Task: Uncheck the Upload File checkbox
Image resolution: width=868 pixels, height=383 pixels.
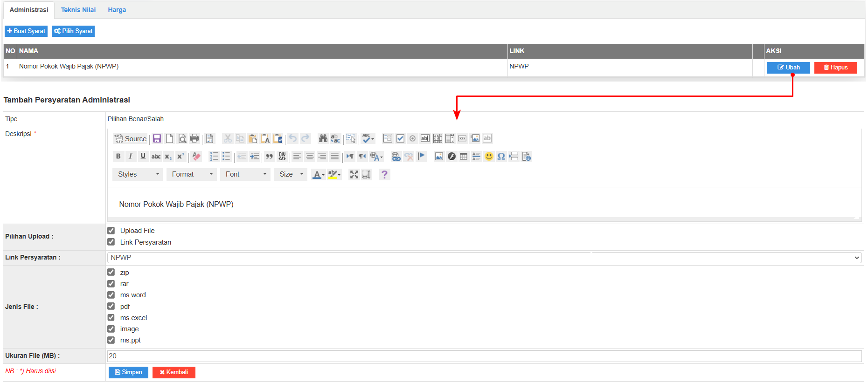Action: pyautogui.click(x=111, y=231)
